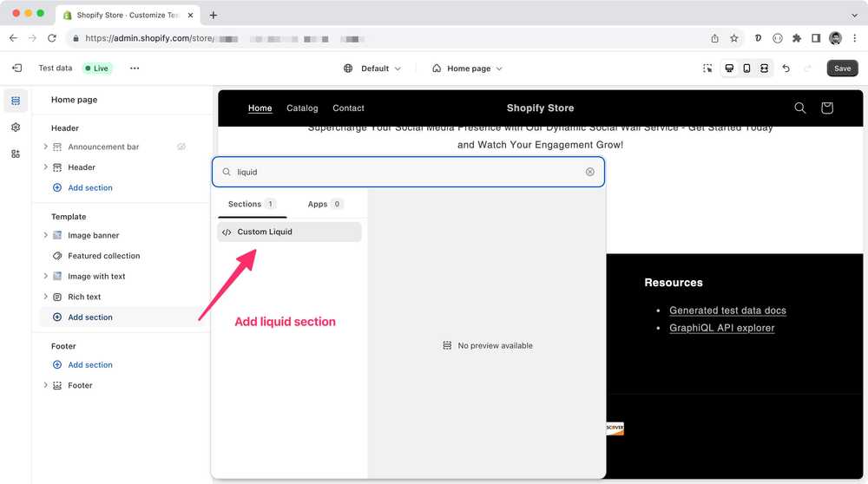Image resolution: width=868 pixels, height=484 pixels.
Task: Switch to desktop preview icon
Action: coord(729,69)
